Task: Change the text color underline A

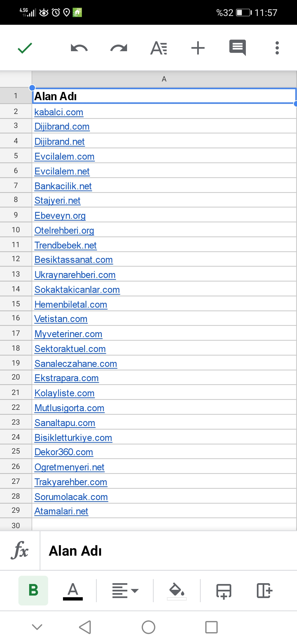Action: point(73,591)
